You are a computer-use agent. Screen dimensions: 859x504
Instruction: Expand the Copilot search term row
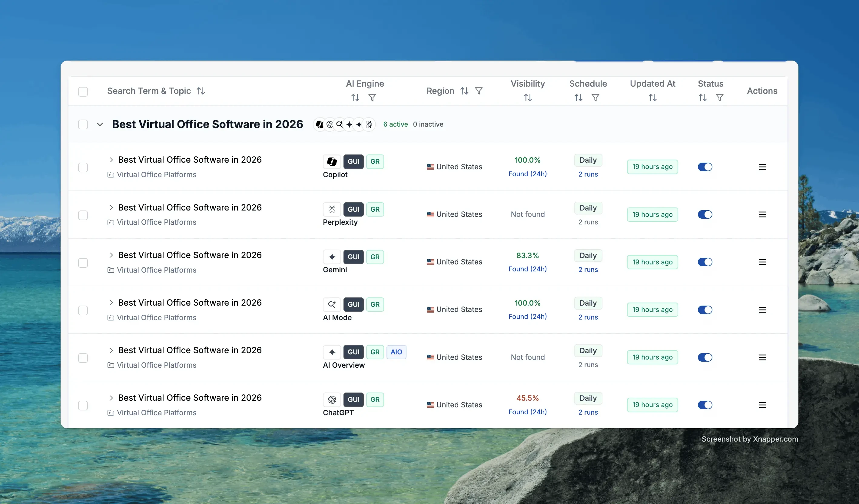(111, 160)
